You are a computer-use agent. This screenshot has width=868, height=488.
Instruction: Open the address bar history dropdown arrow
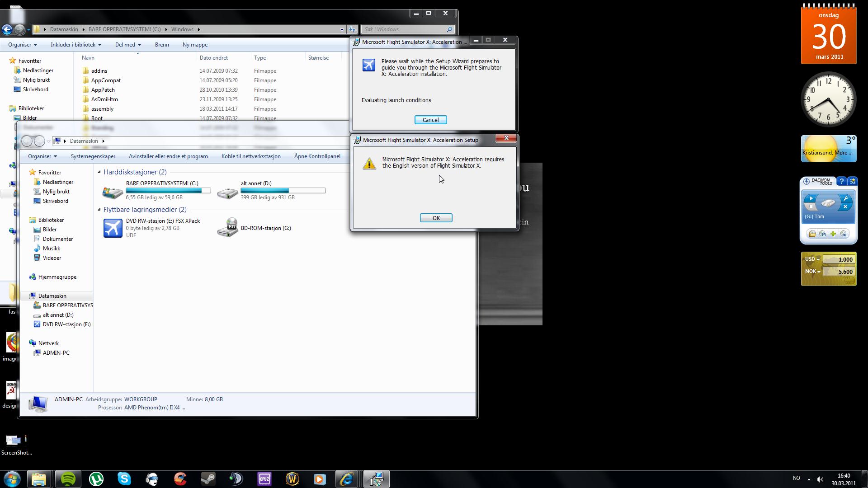(x=342, y=29)
